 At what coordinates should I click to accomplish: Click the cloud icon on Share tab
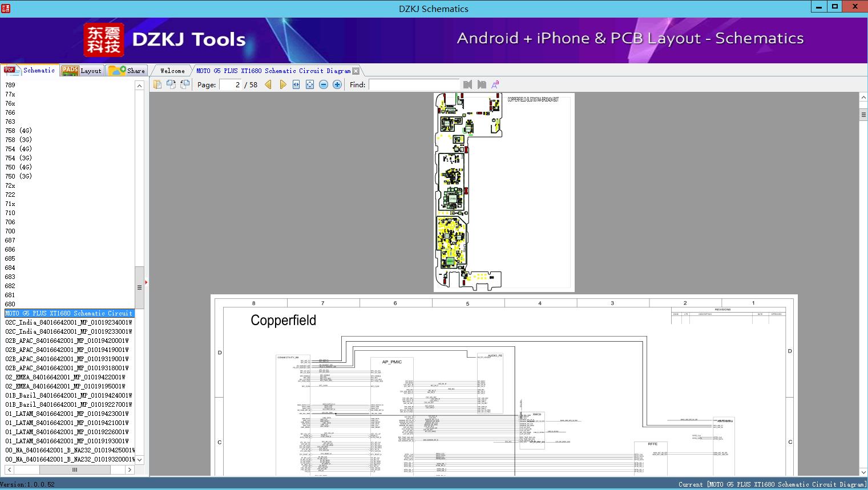(x=117, y=71)
